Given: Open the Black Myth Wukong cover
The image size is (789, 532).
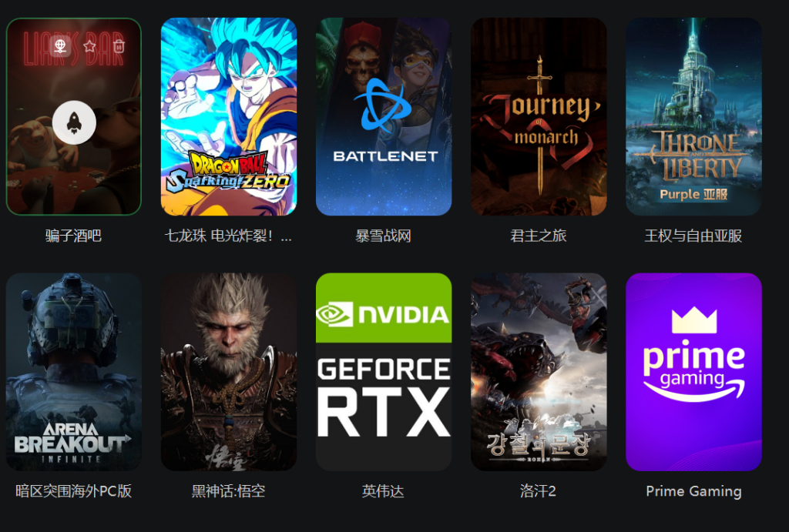Looking at the screenshot, I should (229, 372).
